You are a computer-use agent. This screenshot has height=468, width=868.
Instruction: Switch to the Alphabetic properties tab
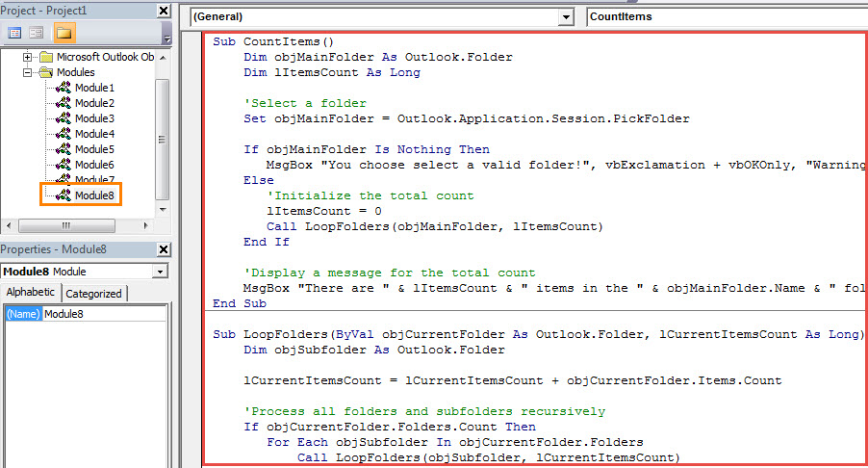tap(31, 293)
